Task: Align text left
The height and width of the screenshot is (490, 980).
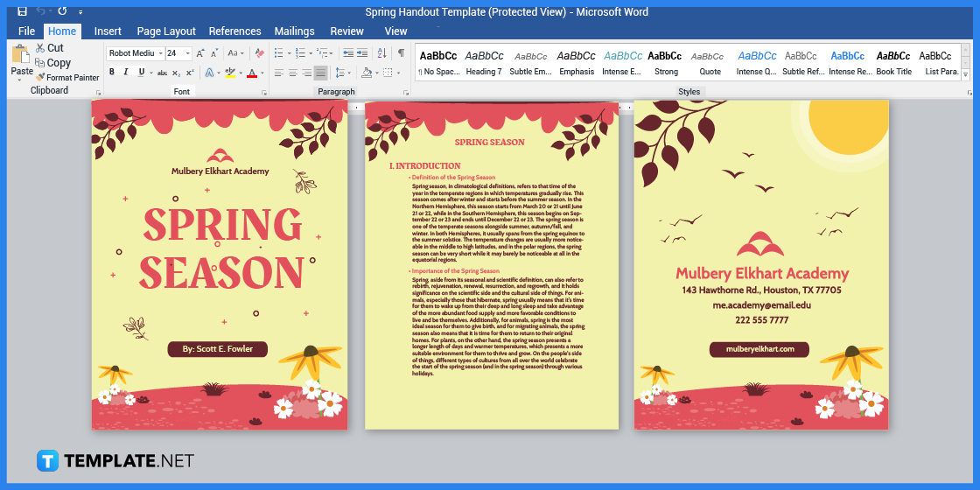Action: (x=279, y=73)
